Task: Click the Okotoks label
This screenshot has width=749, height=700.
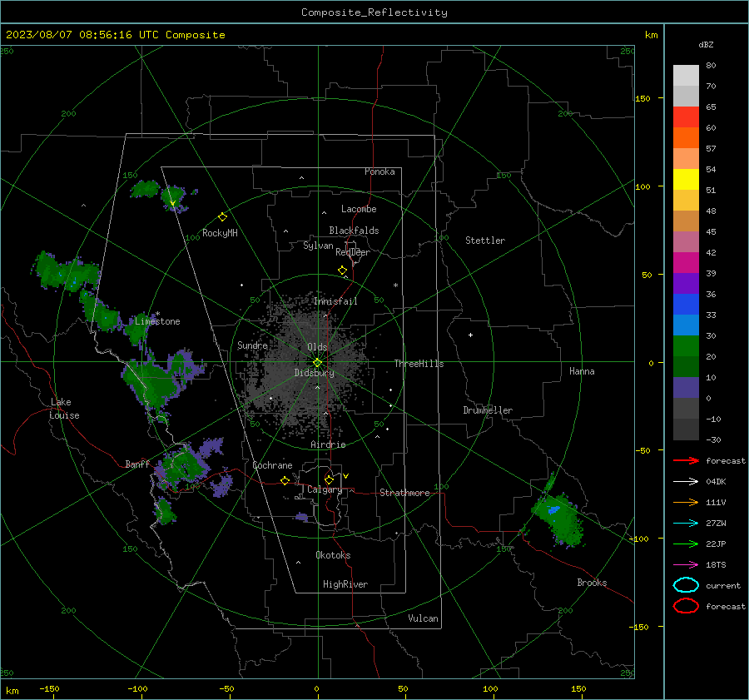Action: [x=333, y=555]
